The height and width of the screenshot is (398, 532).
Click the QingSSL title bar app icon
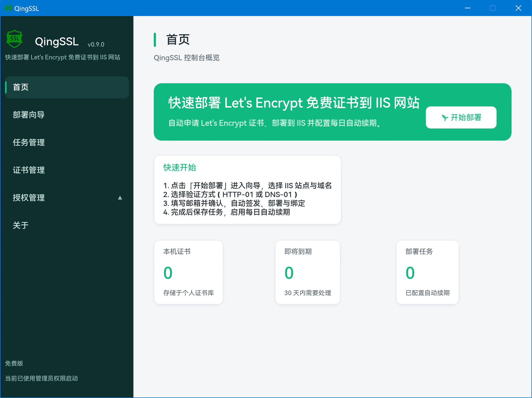point(9,8)
